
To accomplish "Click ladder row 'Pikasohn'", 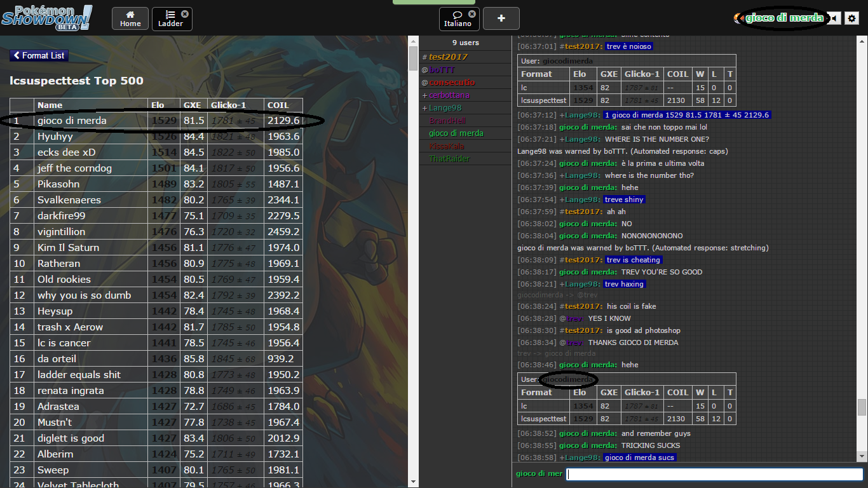I will coord(156,184).
